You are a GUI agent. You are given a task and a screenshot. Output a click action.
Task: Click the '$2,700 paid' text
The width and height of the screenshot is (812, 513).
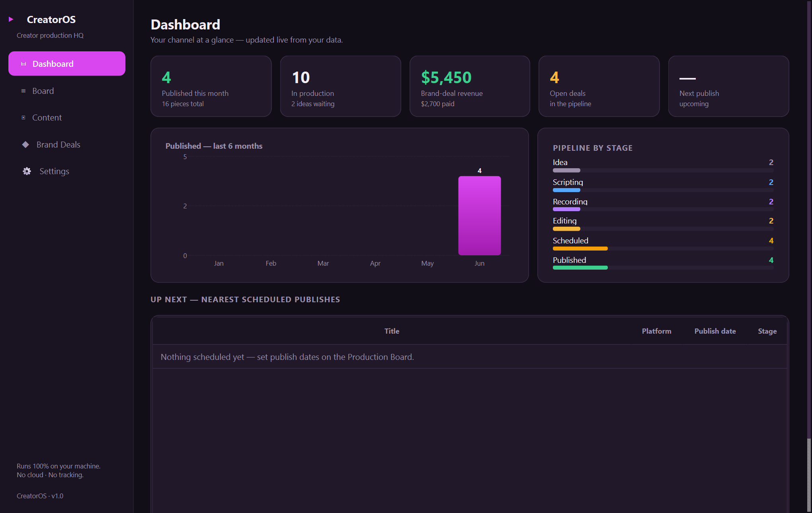(x=438, y=104)
